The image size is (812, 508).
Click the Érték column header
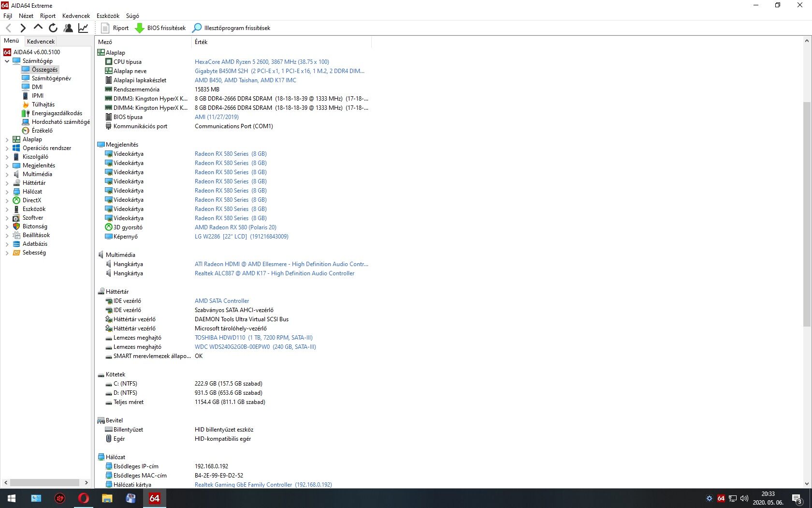(282, 42)
